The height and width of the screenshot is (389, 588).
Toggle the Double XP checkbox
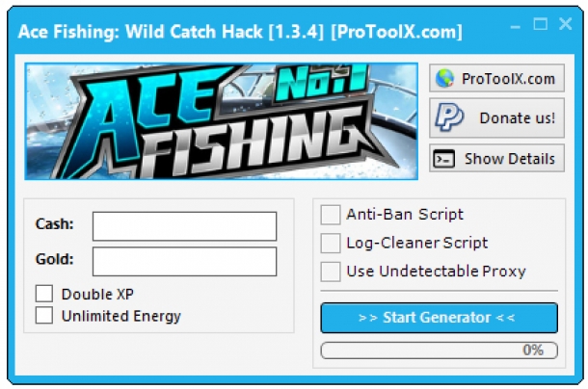click(x=44, y=294)
